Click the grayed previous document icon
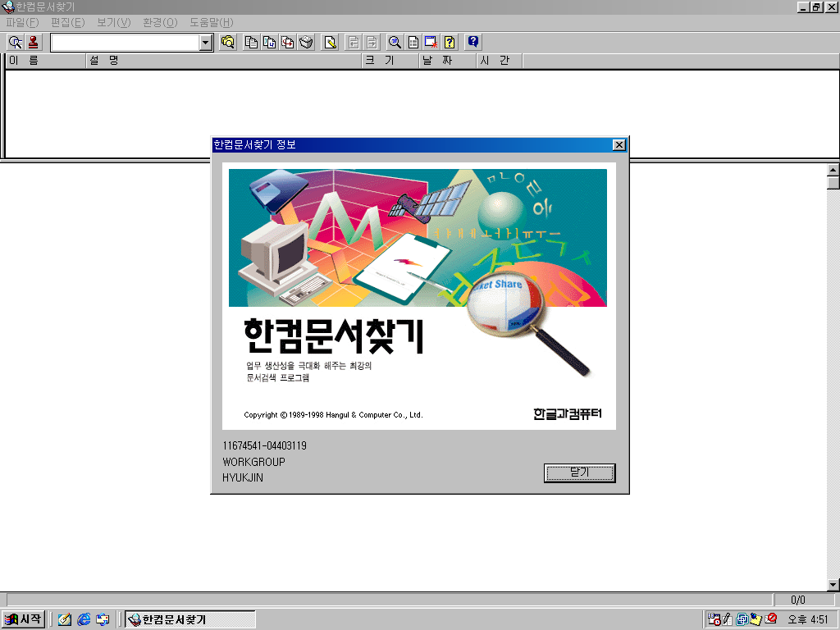This screenshot has height=630, width=840. pos(354,43)
